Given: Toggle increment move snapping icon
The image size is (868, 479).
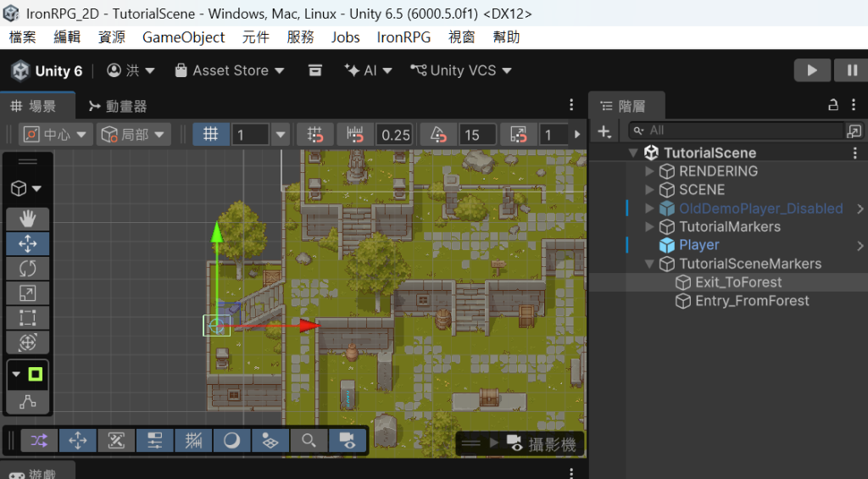Looking at the screenshot, I should coord(355,135).
